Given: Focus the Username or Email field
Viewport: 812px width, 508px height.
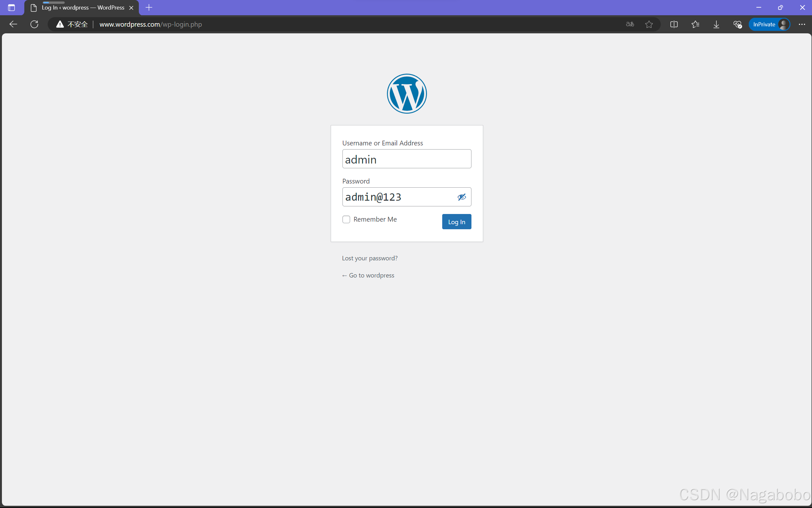Looking at the screenshot, I should (407, 159).
